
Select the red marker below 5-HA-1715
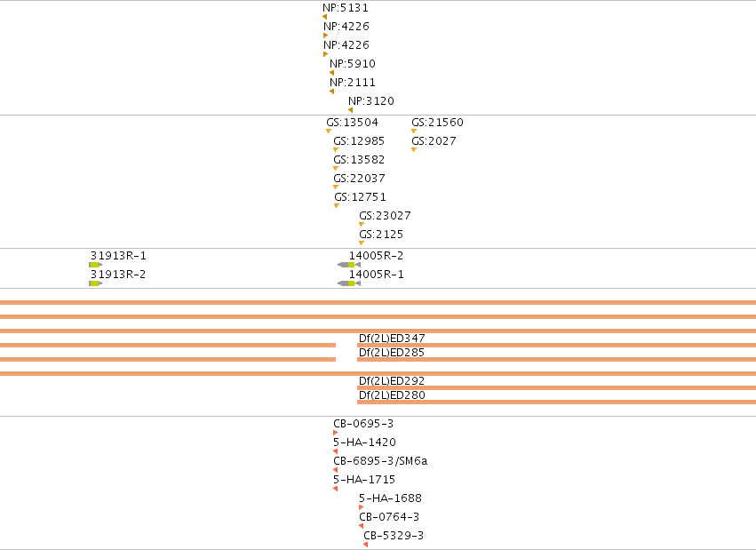(336, 489)
